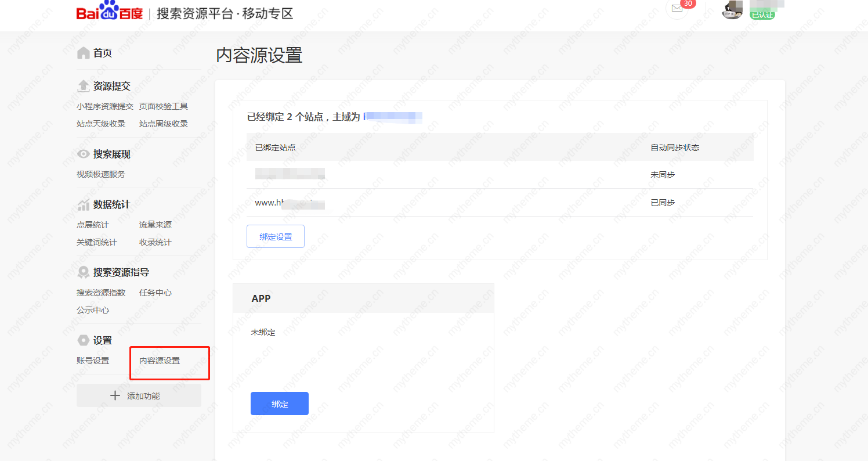Open 账号设置 in the sidebar

[x=92, y=361]
